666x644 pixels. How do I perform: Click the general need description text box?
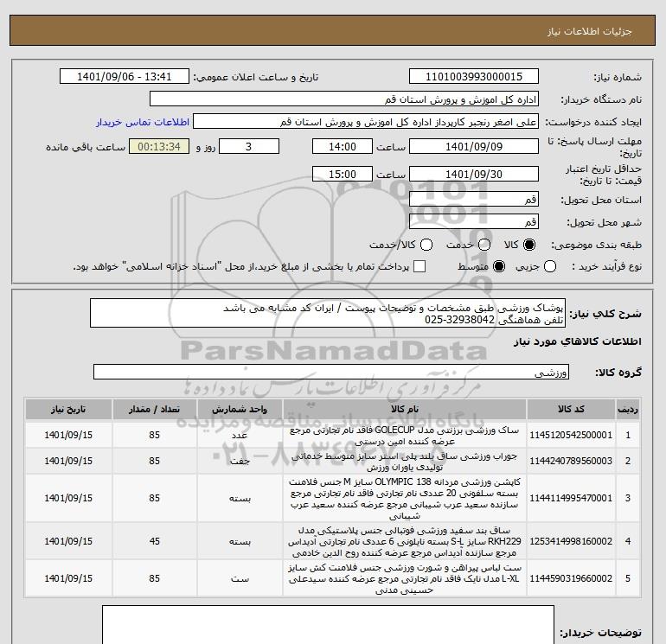pos(328,313)
